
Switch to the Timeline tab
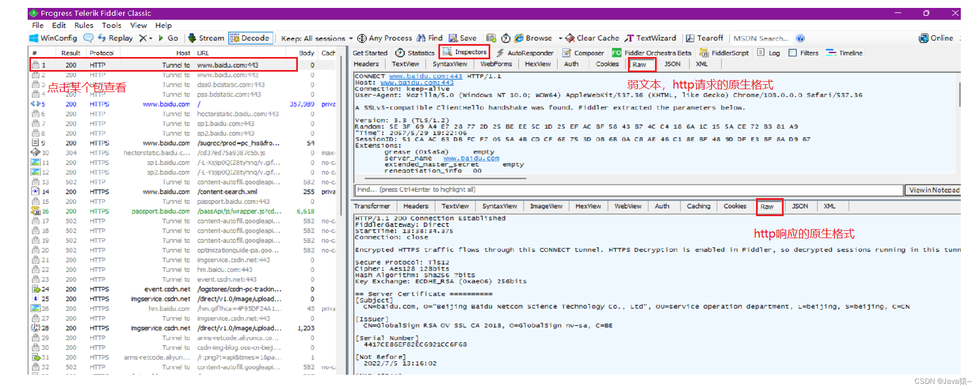(x=845, y=52)
